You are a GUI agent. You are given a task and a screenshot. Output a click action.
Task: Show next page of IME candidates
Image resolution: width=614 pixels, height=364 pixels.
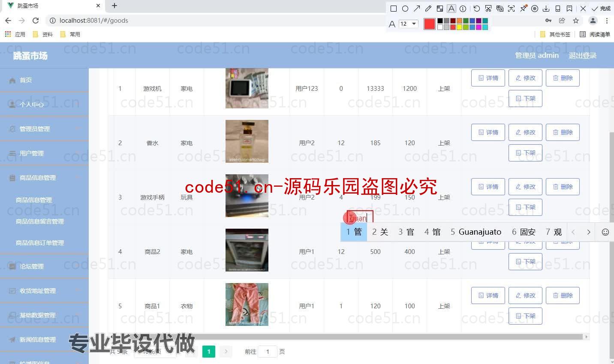click(x=589, y=232)
